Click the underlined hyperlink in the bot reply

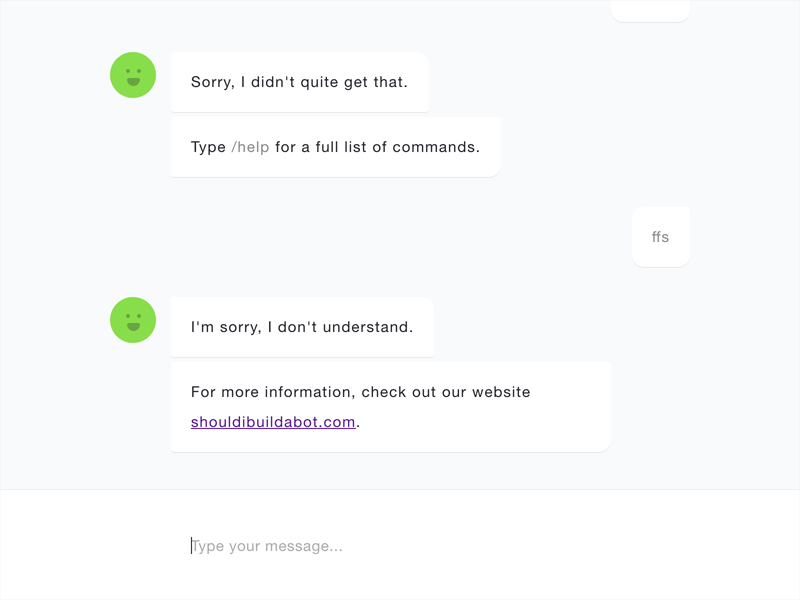(x=273, y=421)
